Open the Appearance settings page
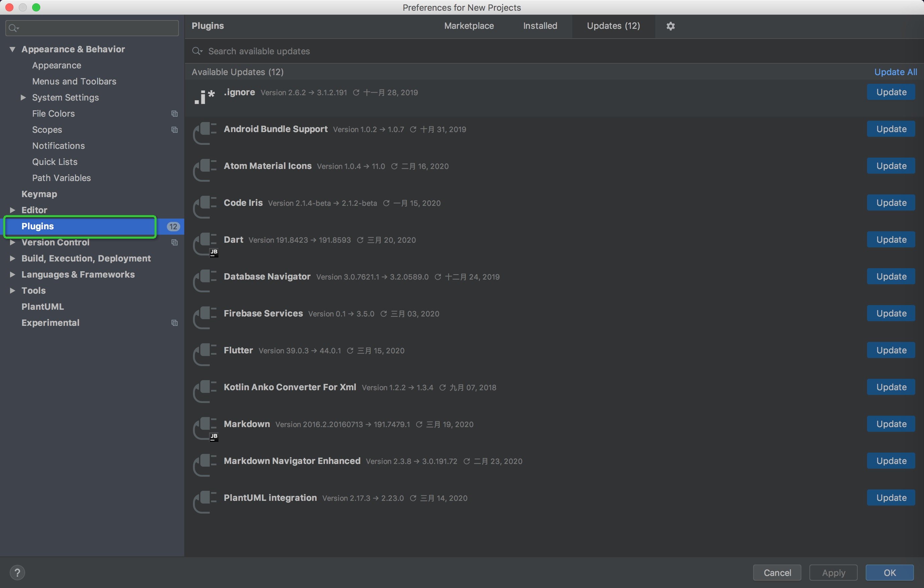 pyautogui.click(x=56, y=65)
